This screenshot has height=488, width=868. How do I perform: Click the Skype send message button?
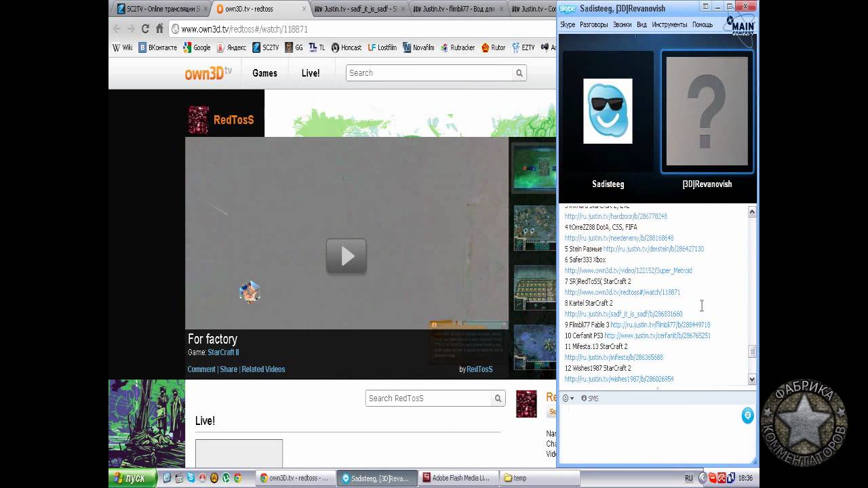click(x=747, y=415)
